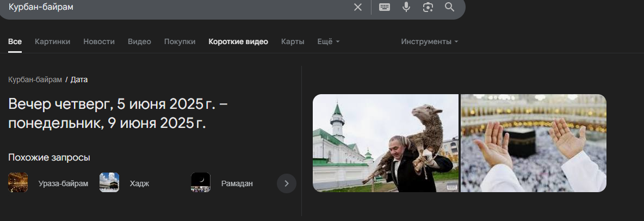Open the photo of man carrying sheep
Viewport: 644px width, 221px height.
click(x=386, y=143)
